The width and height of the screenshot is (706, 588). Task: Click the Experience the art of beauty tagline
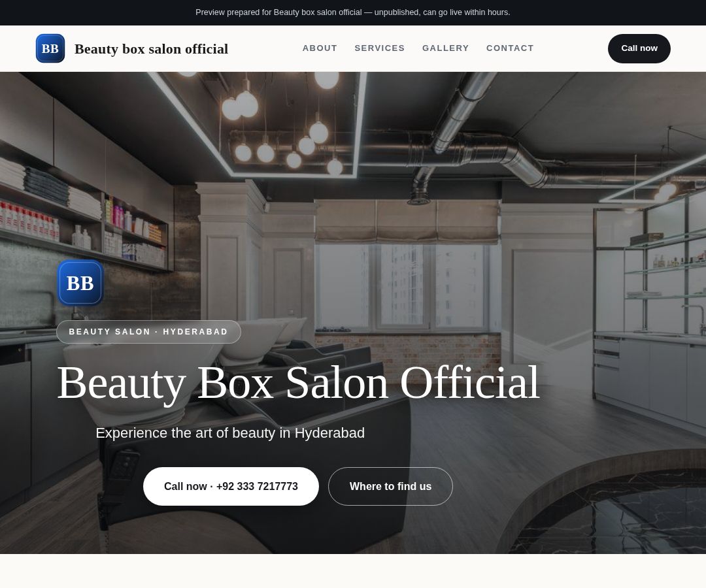[x=230, y=433]
